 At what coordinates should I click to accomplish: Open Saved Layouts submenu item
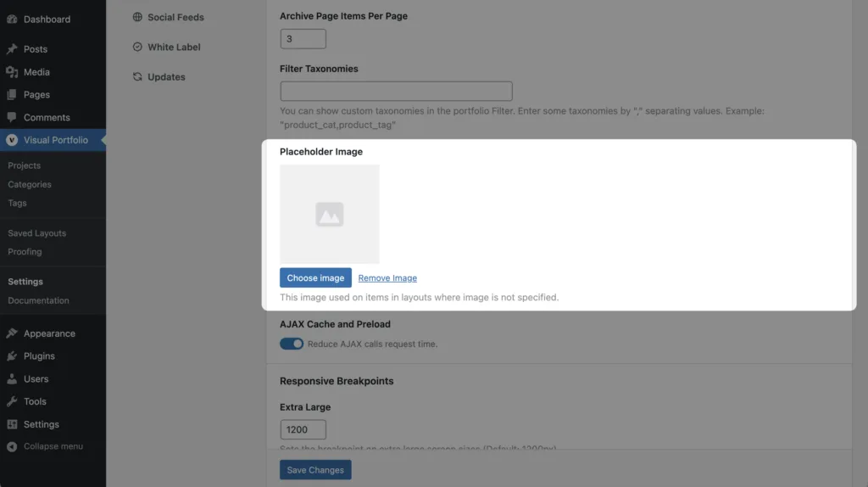coord(36,233)
